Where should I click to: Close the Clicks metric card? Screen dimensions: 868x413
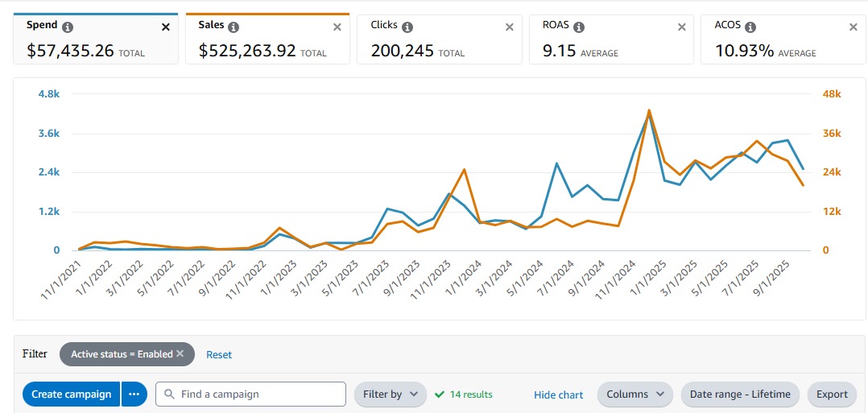509,27
